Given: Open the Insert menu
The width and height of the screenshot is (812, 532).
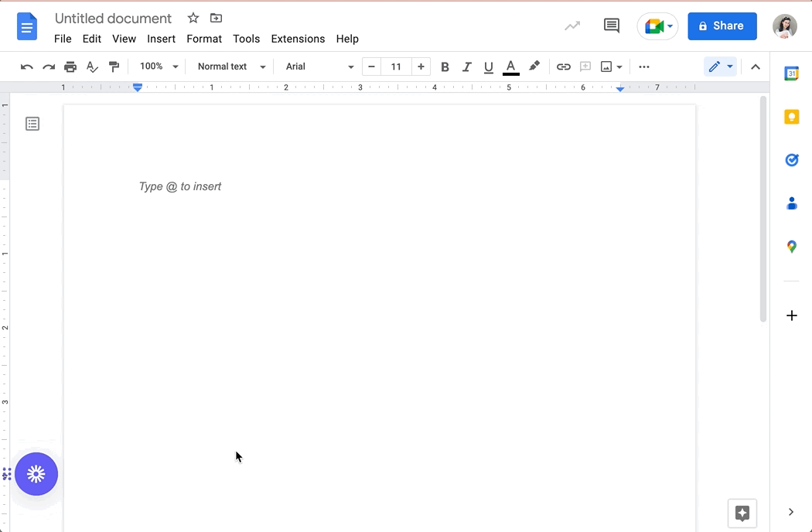Looking at the screenshot, I should click(161, 39).
